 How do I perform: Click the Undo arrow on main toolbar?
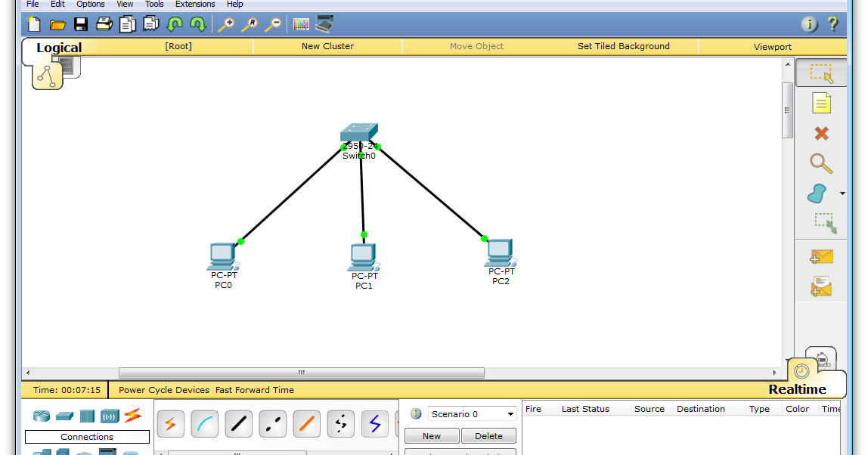coord(174,24)
